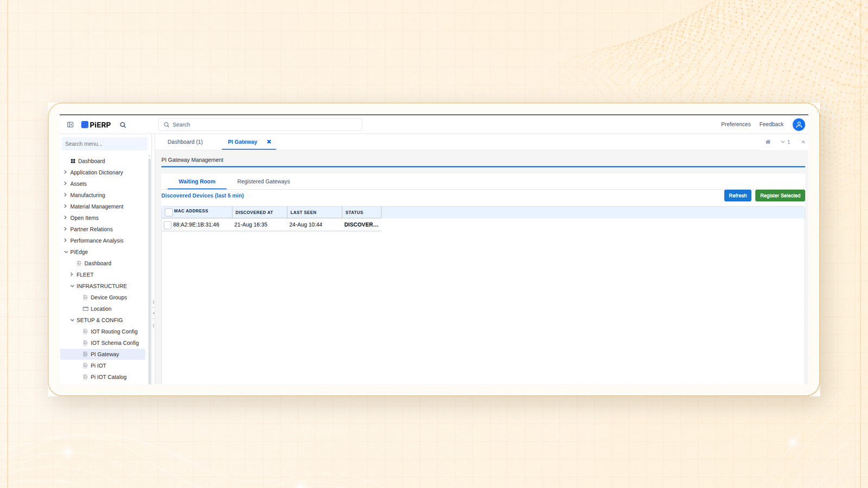Screen dimensions: 868x488
Task: Click 'Discovered Devices (last 5 min)' heading
Action: pos(202,196)
